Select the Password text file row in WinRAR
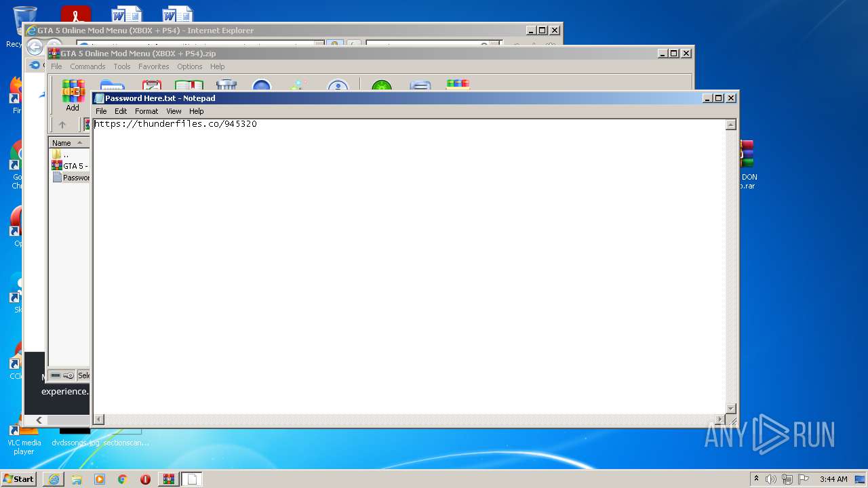Image resolution: width=868 pixels, height=488 pixels. click(x=71, y=178)
